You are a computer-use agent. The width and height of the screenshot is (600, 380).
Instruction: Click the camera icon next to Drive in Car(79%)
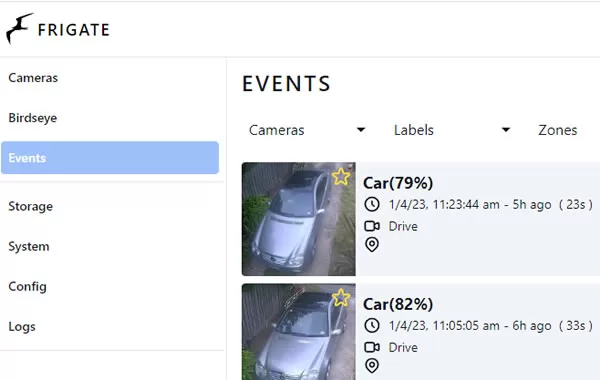372,226
